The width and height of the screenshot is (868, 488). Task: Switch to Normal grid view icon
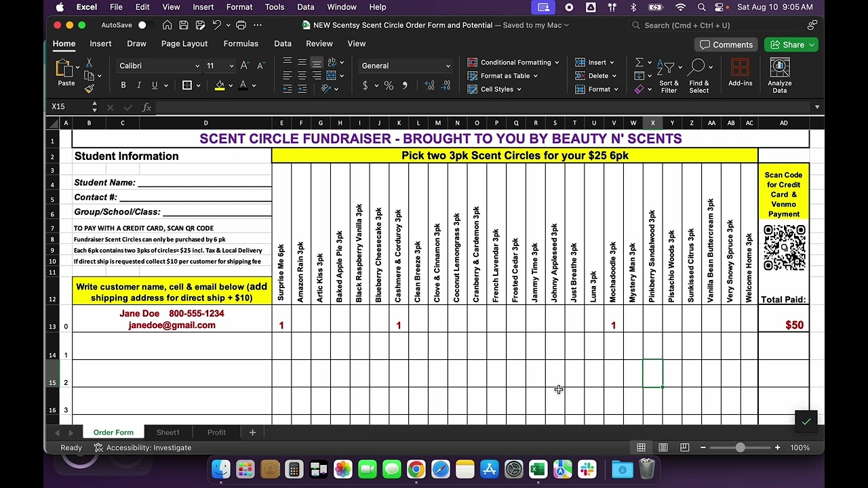click(x=641, y=447)
